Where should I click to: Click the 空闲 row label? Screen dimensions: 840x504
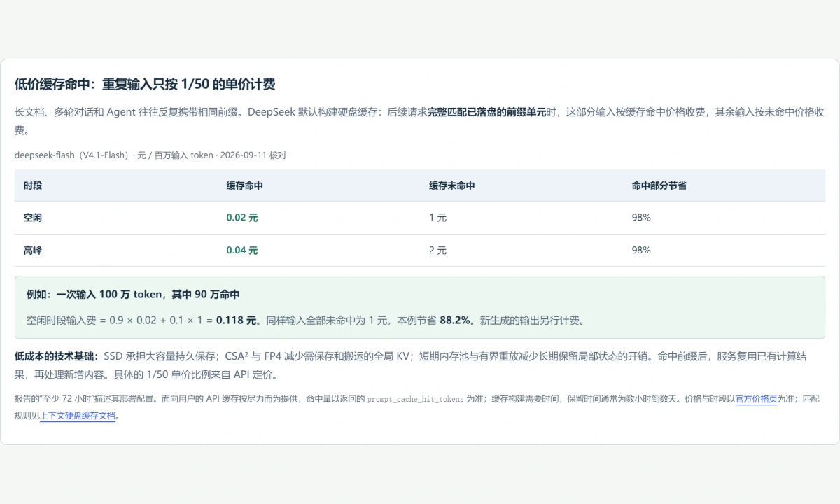[x=32, y=218]
